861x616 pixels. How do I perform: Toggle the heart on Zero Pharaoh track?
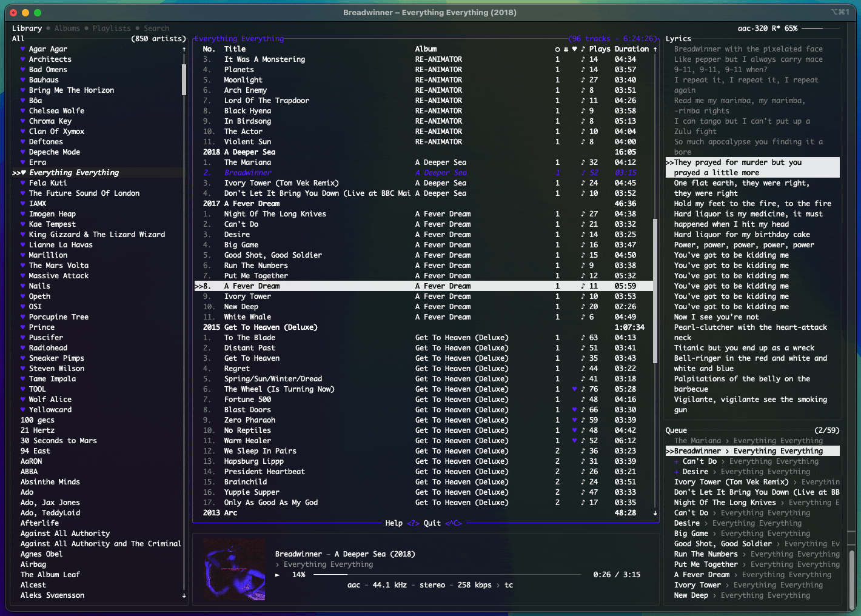574,420
